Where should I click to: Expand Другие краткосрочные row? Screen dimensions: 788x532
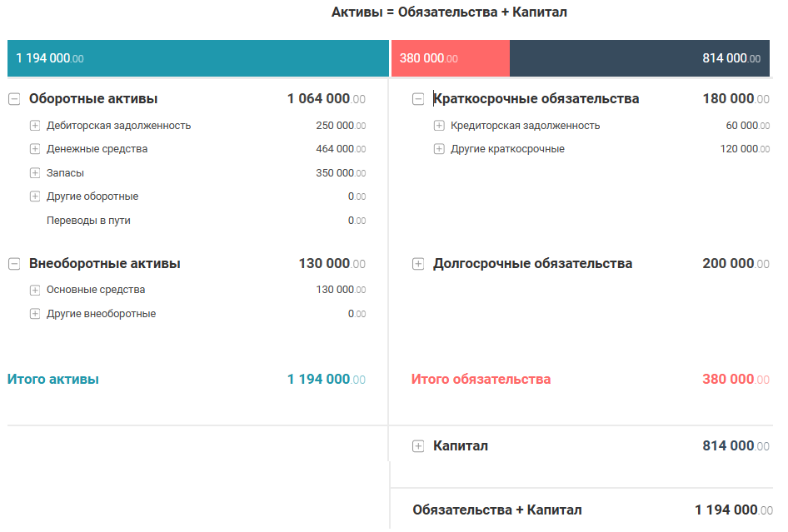point(439,149)
